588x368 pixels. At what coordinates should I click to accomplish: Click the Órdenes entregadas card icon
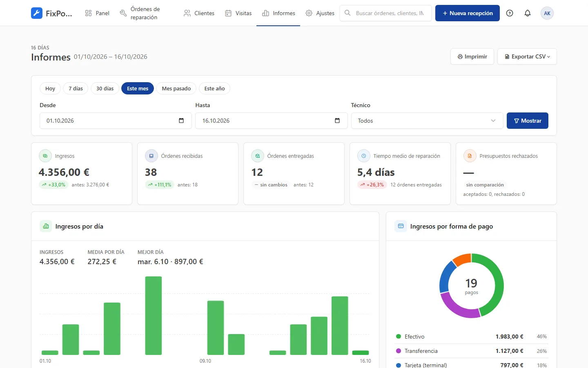pos(258,156)
